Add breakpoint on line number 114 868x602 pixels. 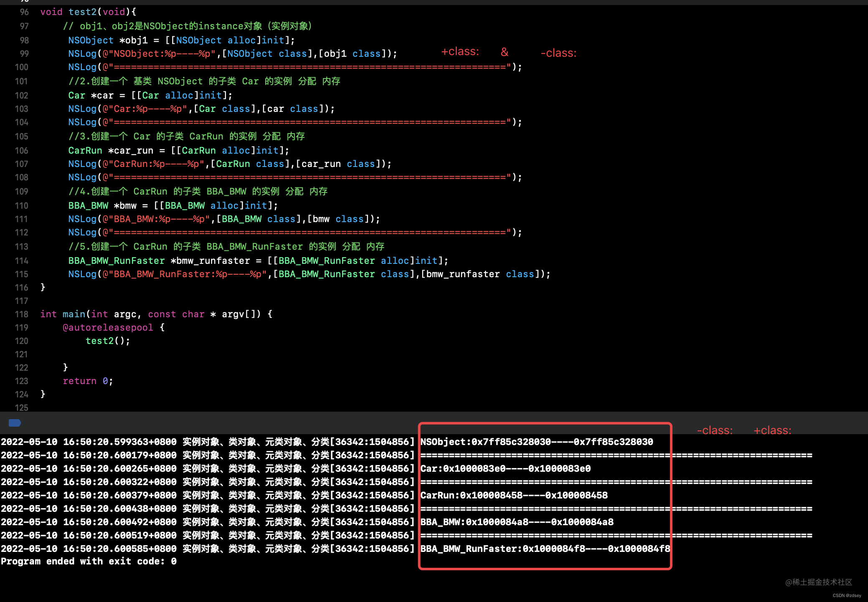pyautogui.click(x=22, y=261)
